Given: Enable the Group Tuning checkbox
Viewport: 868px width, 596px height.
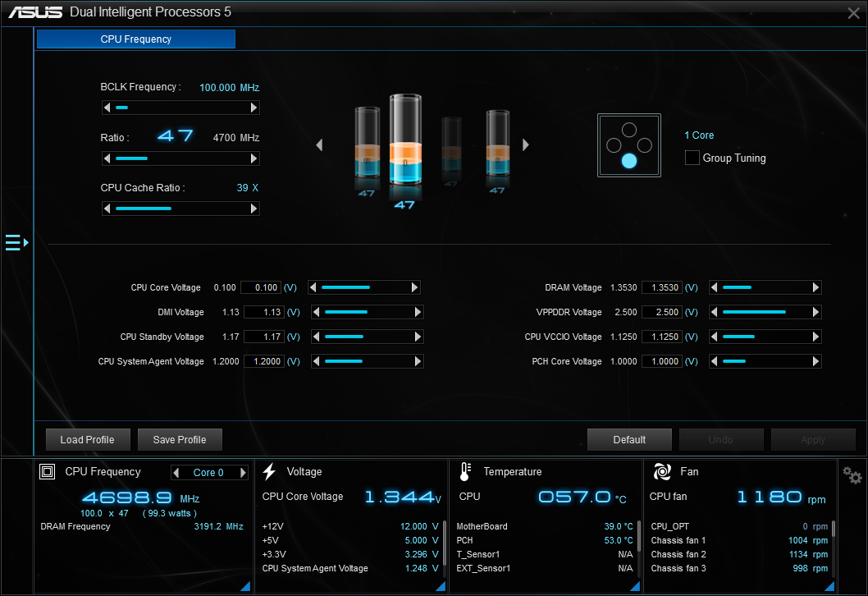Looking at the screenshot, I should click(x=692, y=158).
